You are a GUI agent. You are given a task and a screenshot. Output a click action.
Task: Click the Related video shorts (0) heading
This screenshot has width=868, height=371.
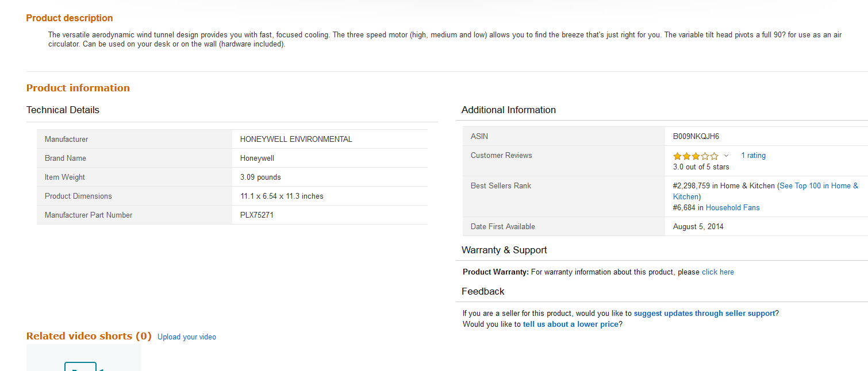pos(89,337)
